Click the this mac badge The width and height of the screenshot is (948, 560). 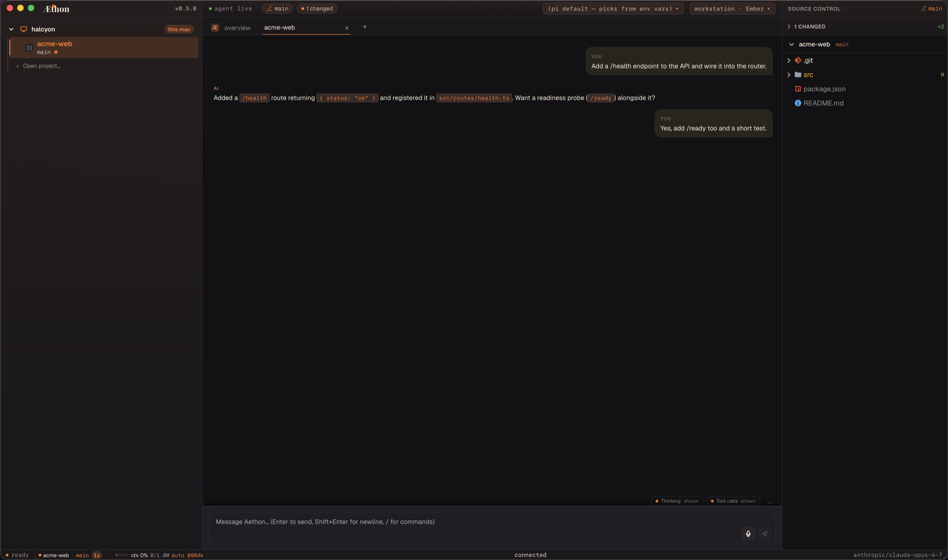click(179, 30)
